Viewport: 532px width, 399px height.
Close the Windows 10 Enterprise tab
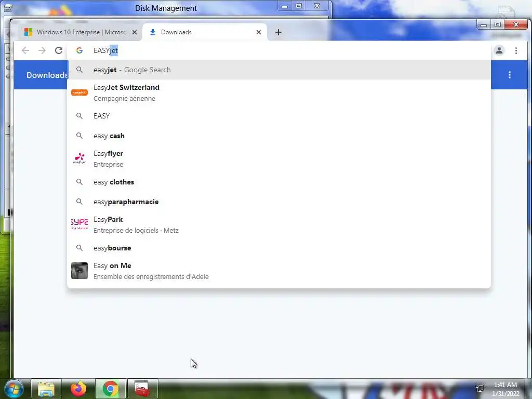135,32
